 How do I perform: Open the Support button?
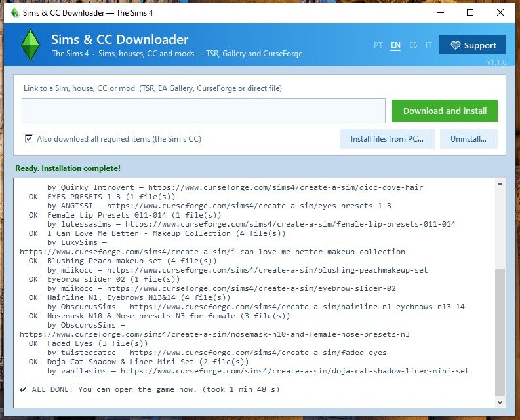click(x=473, y=45)
